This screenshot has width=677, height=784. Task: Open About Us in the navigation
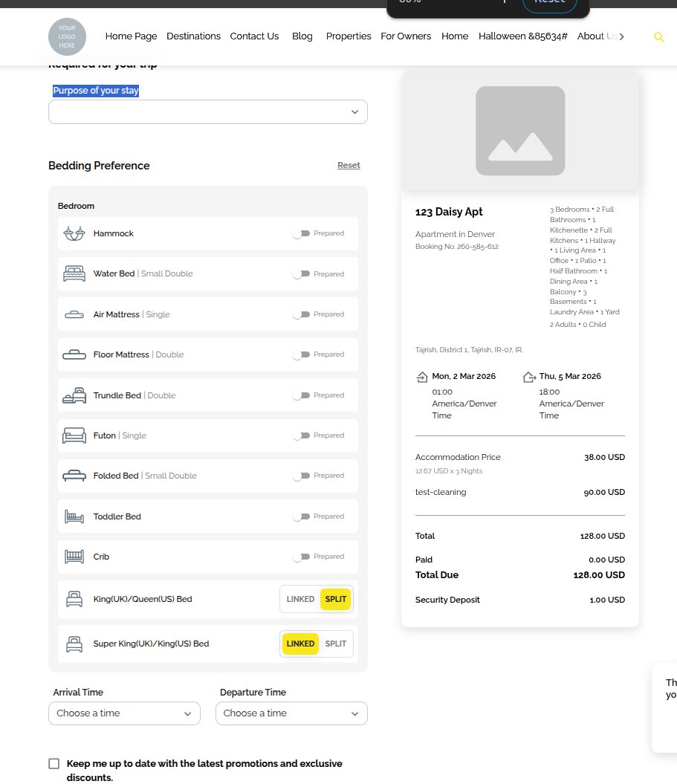[x=597, y=36]
